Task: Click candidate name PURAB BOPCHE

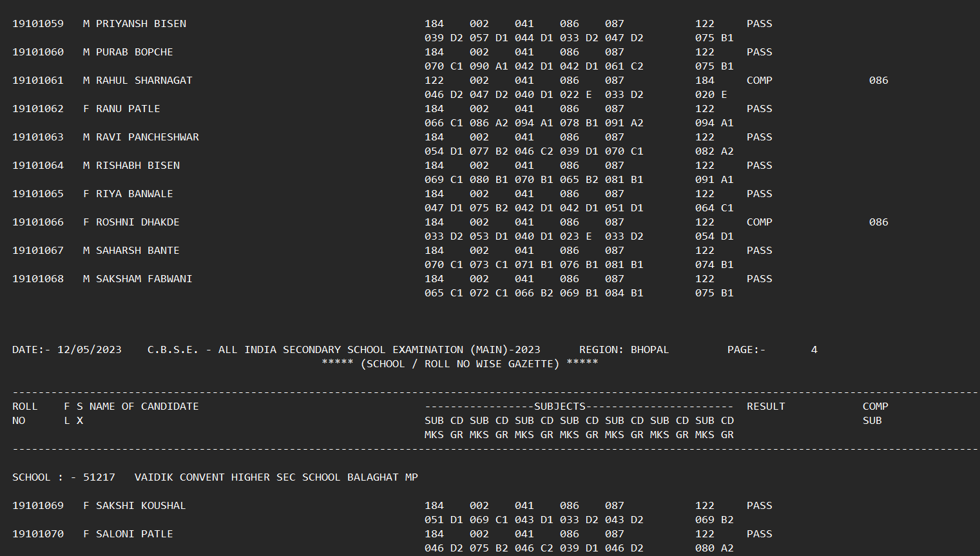Action: click(x=135, y=52)
